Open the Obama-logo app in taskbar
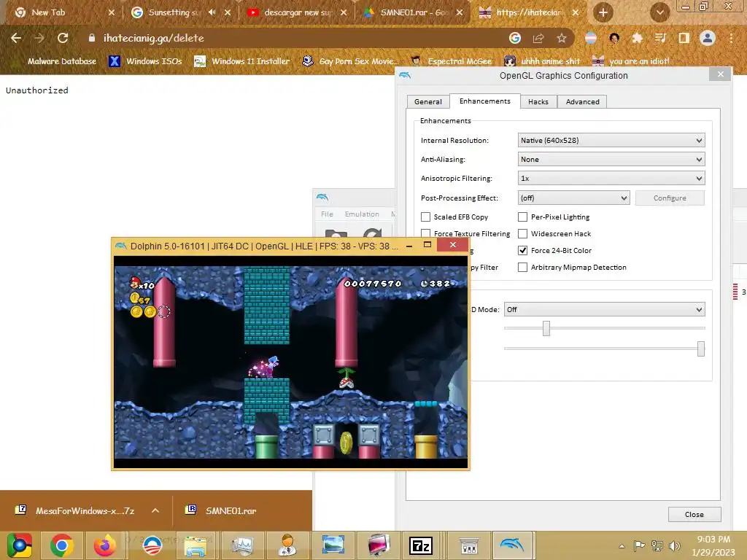747x560 pixels. (x=152, y=545)
